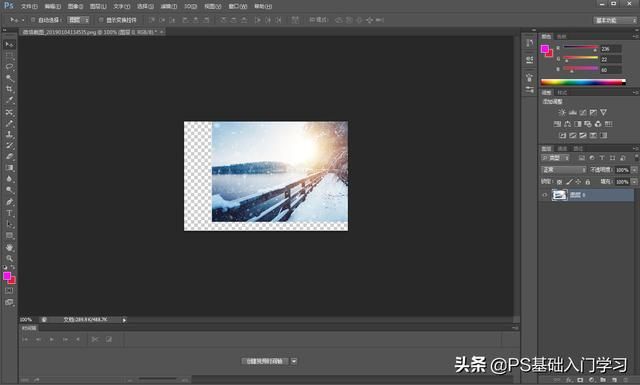
Task: Select the Clone Stamp tool
Action: point(9,134)
